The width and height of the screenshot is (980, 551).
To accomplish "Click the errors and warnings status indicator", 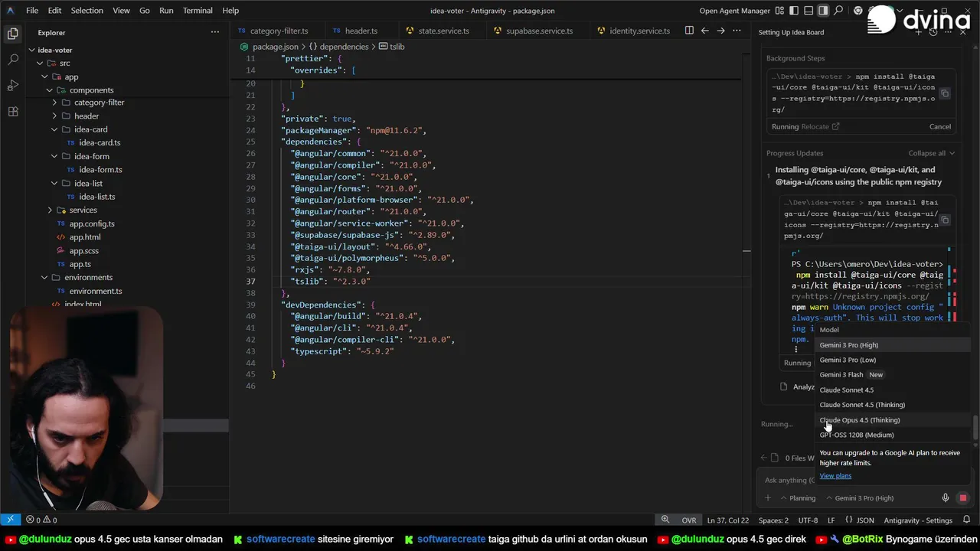I will point(41,520).
